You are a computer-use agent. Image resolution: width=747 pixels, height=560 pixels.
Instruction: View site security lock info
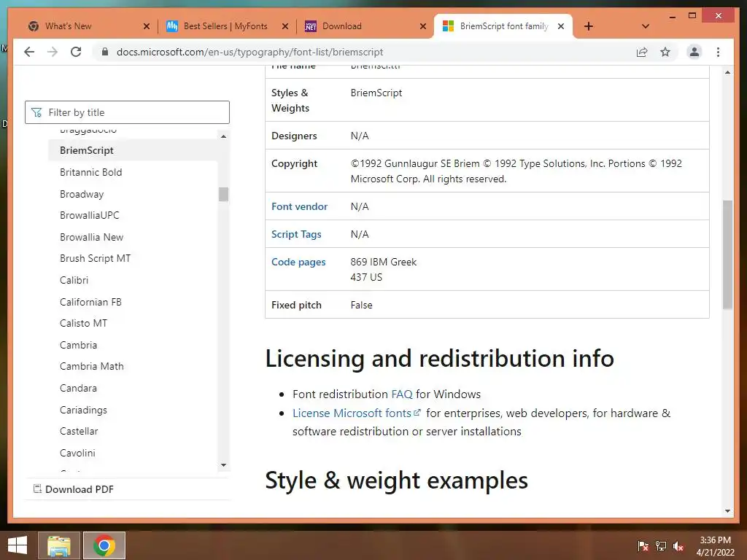tap(105, 52)
